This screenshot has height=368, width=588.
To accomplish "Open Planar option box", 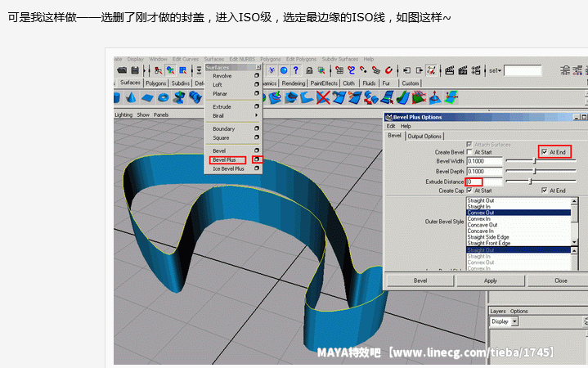I will [x=257, y=93].
